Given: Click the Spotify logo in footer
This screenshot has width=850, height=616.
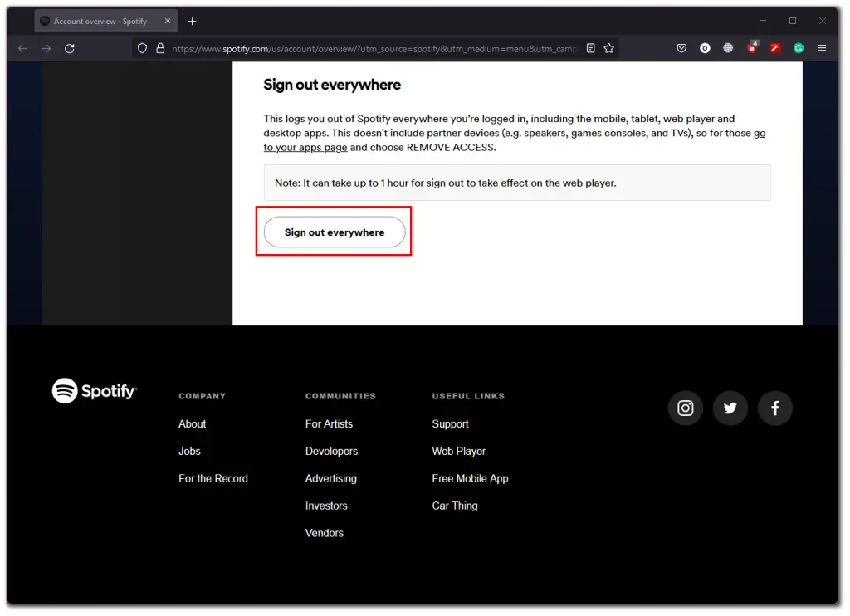Looking at the screenshot, I should pyautogui.click(x=95, y=392).
